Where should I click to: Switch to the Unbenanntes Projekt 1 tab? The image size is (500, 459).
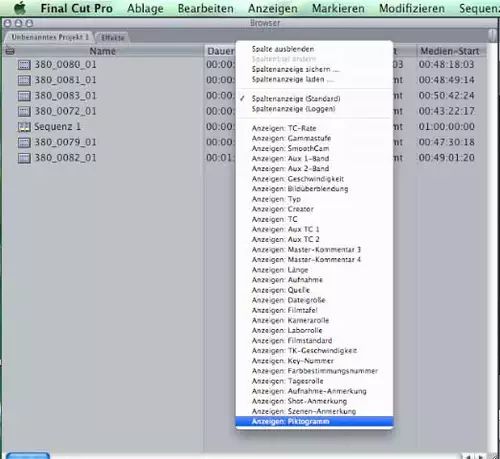tap(50, 37)
